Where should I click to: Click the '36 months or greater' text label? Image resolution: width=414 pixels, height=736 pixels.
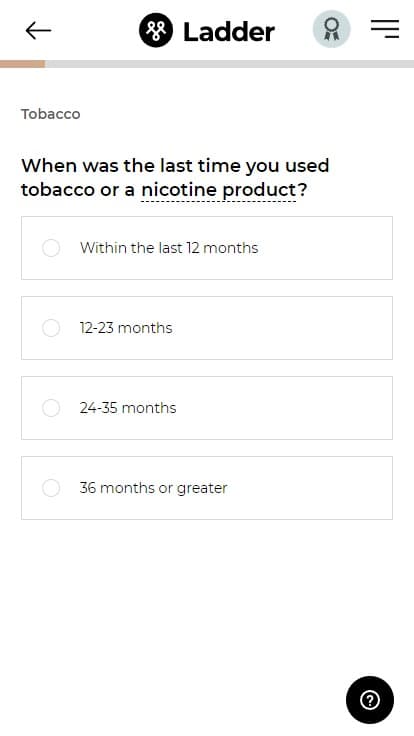point(153,488)
